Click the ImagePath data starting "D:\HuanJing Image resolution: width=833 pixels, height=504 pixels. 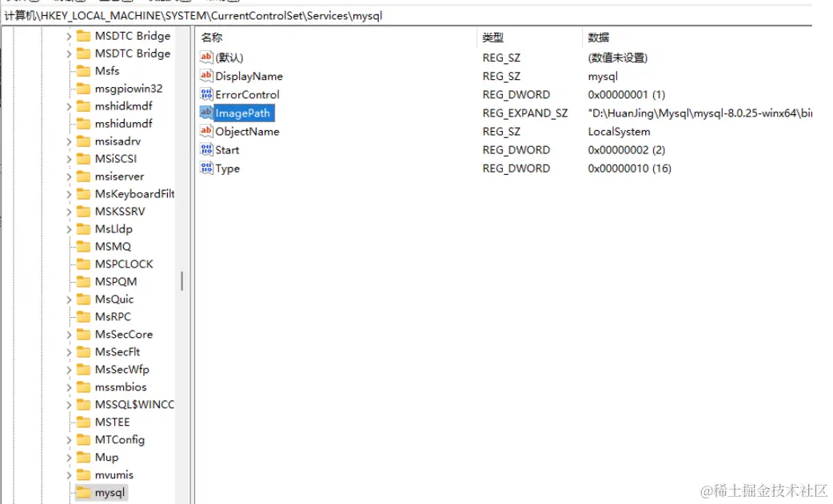pos(699,113)
